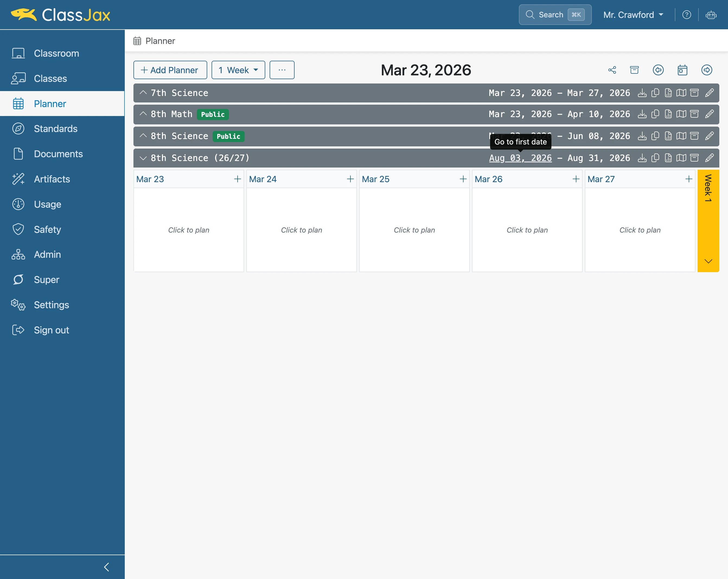This screenshot has width=728, height=579.
Task: Open map icon for 7th Science
Action: [681, 93]
